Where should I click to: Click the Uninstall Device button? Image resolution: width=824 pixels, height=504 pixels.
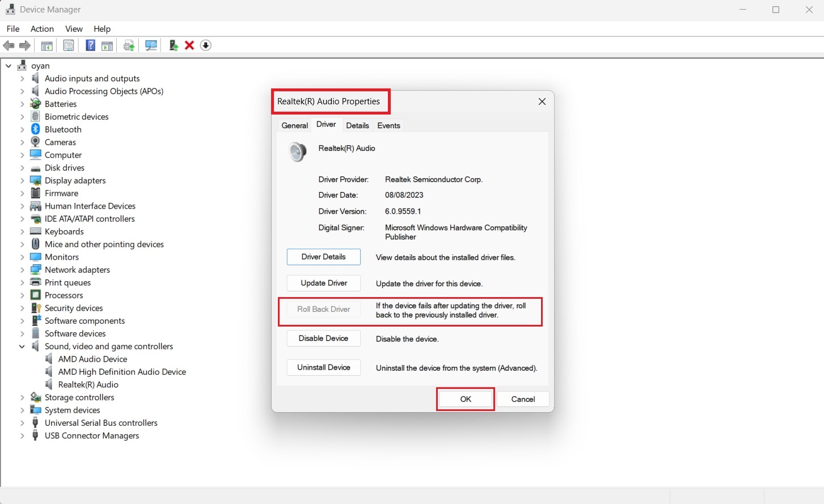click(x=324, y=367)
